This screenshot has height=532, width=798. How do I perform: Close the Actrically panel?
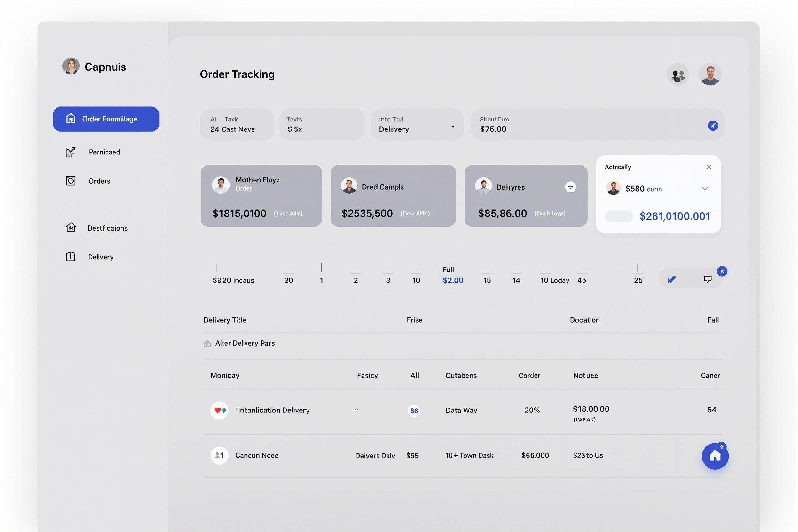point(709,167)
